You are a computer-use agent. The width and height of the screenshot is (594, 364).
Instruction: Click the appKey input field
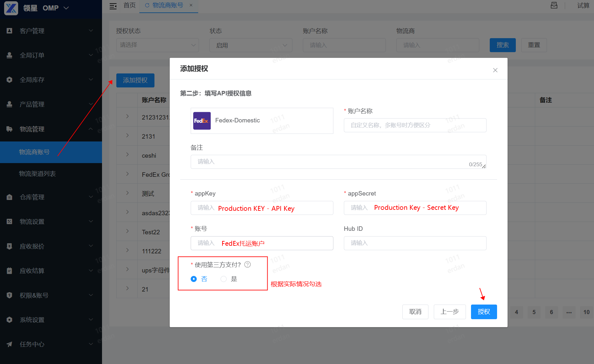[262, 208]
